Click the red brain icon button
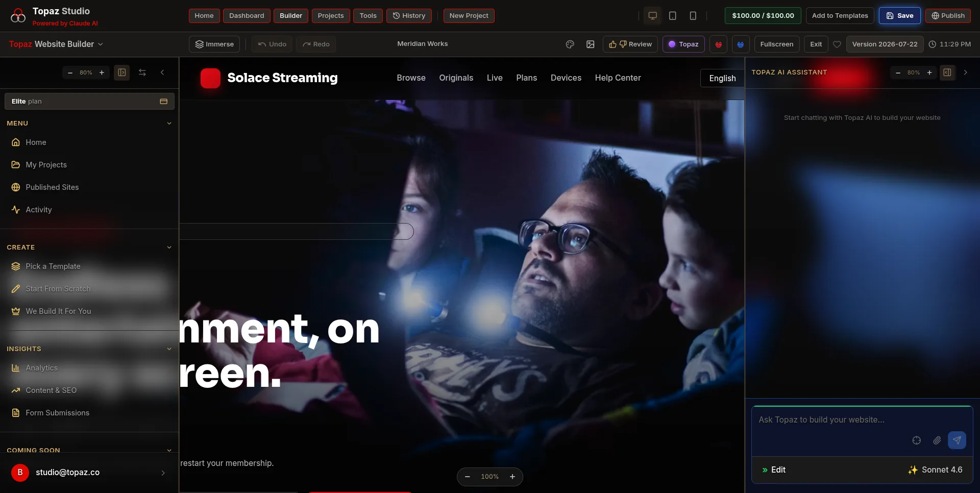The image size is (980, 493). point(719,44)
